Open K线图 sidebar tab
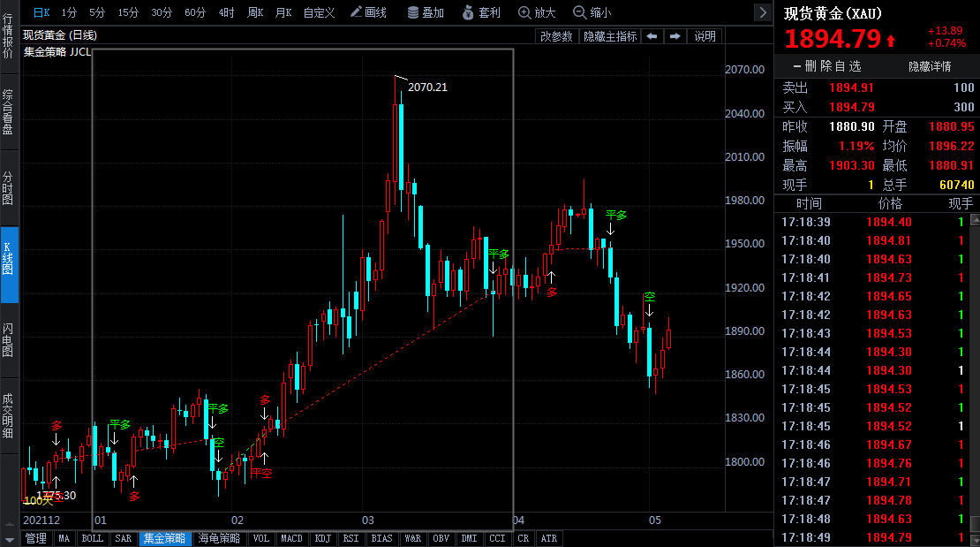The image size is (980, 547). [9, 265]
